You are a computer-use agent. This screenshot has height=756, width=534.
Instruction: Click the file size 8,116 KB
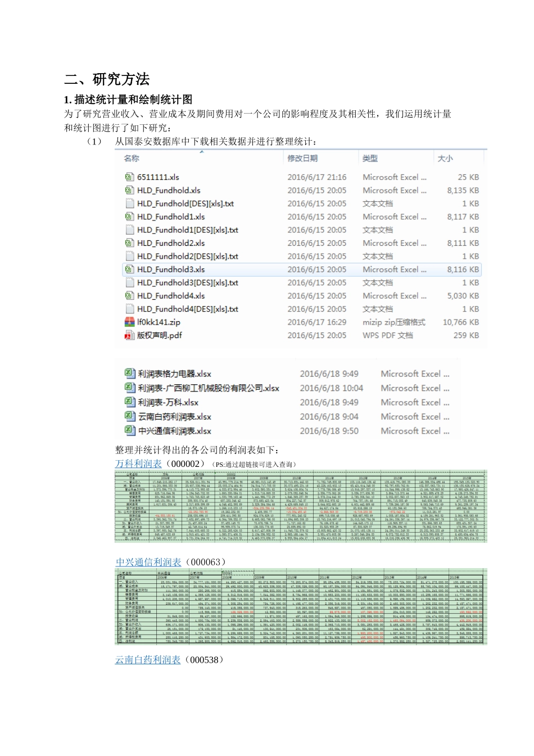pyautogui.click(x=463, y=269)
